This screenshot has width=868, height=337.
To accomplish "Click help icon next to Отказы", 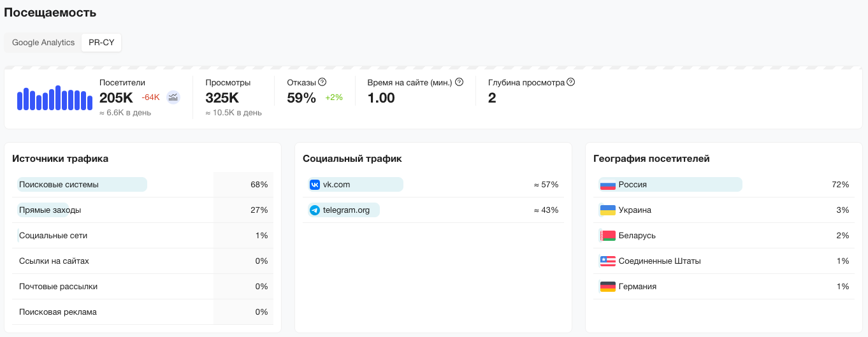I will 322,82.
